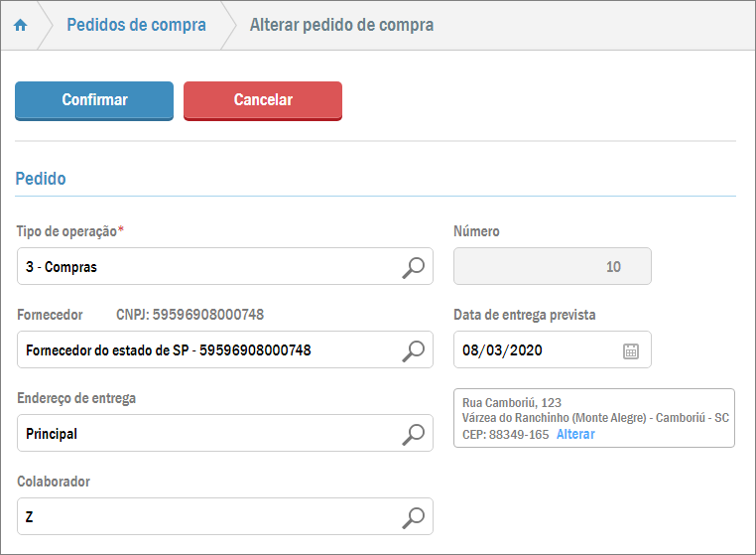Image resolution: width=756 pixels, height=555 pixels.
Task: Focus the Tipo de operação field
Action: (208, 267)
